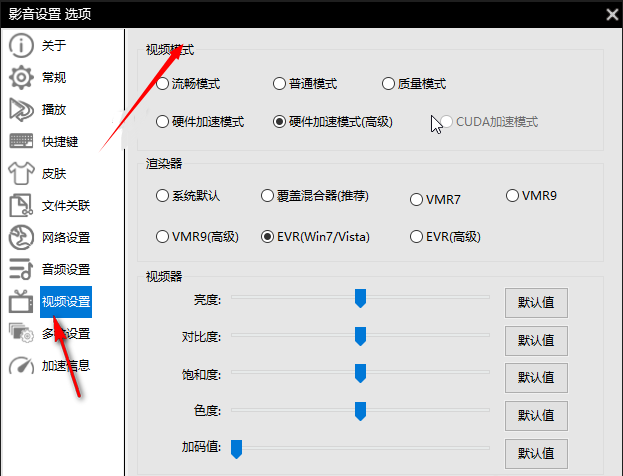Open Network Settings (网络设置) globe icon
This screenshot has height=476, width=623.
tap(21, 238)
